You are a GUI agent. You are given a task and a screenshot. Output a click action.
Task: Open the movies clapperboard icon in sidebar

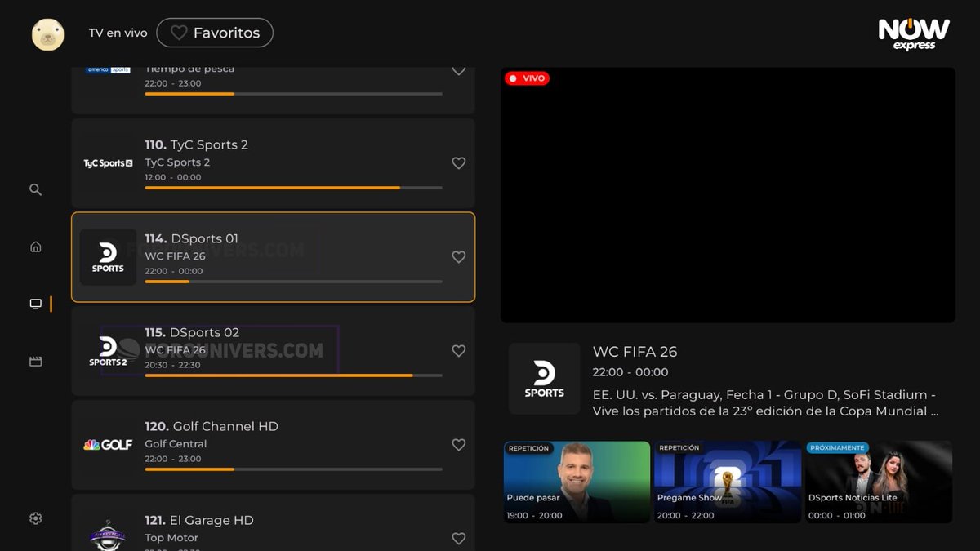tap(35, 361)
